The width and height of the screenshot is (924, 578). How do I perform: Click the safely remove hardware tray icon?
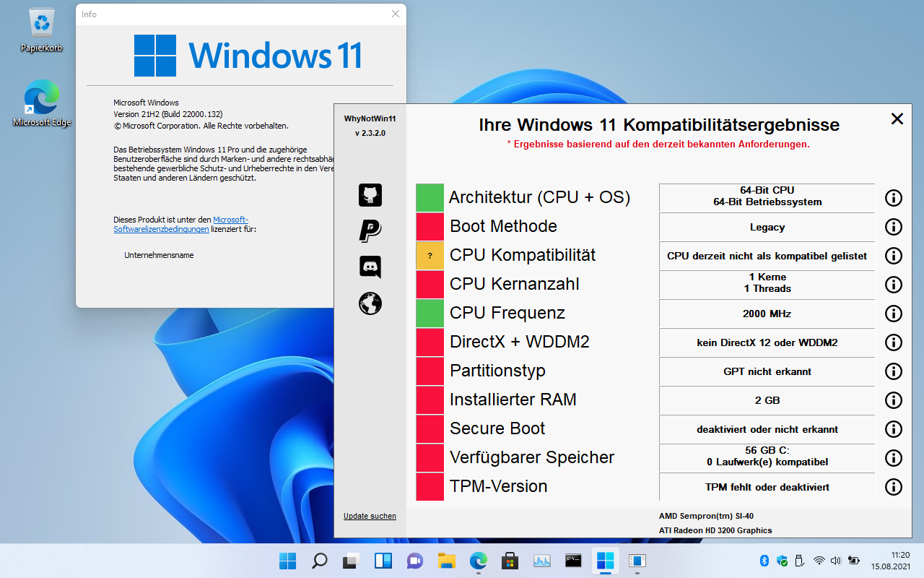click(800, 560)
